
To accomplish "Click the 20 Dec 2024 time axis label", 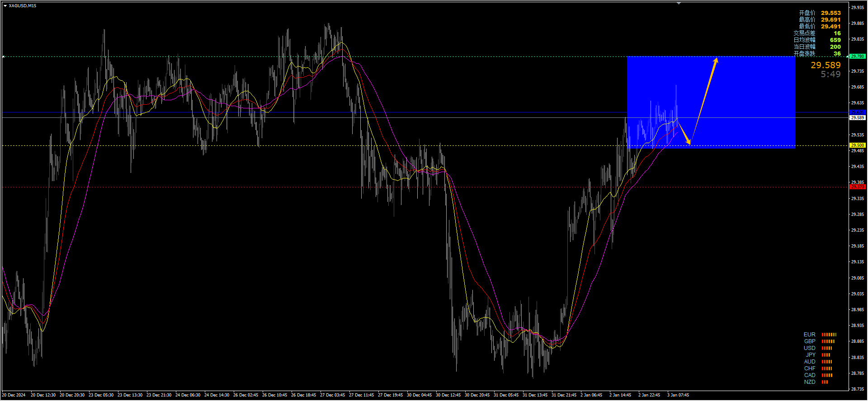I will point(14,396).
